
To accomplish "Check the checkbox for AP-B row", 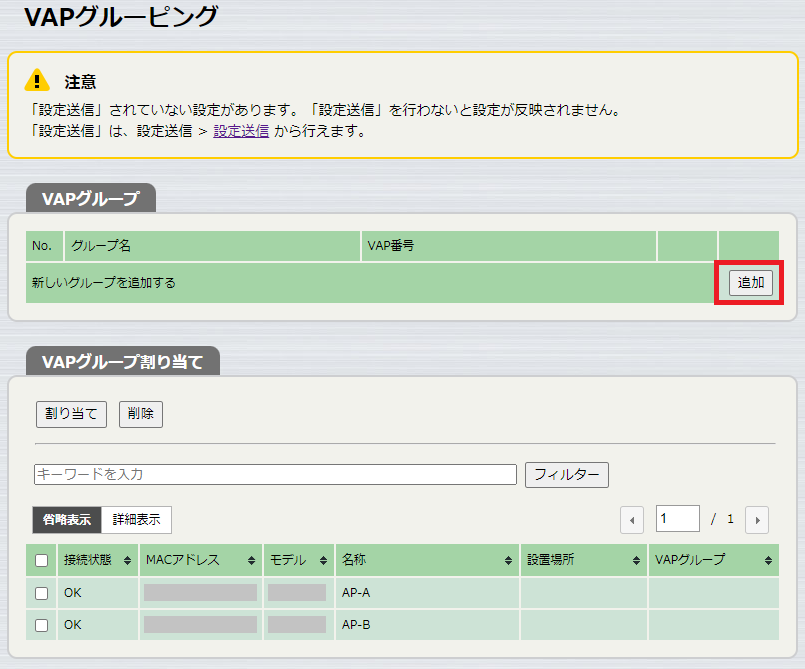I will coord(42,625).
